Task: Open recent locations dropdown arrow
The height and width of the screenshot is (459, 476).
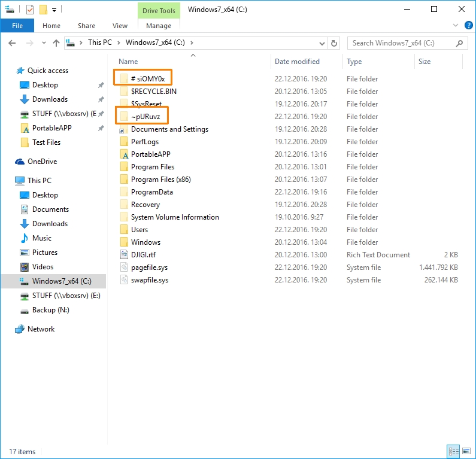Action: click(x=44, y=42)
